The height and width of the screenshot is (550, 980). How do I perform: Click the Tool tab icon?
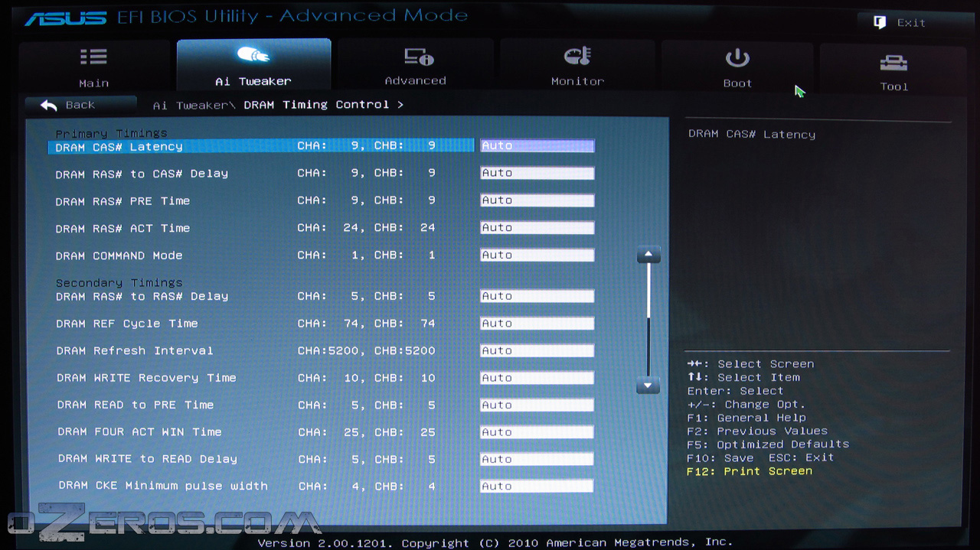click(893, 63)
